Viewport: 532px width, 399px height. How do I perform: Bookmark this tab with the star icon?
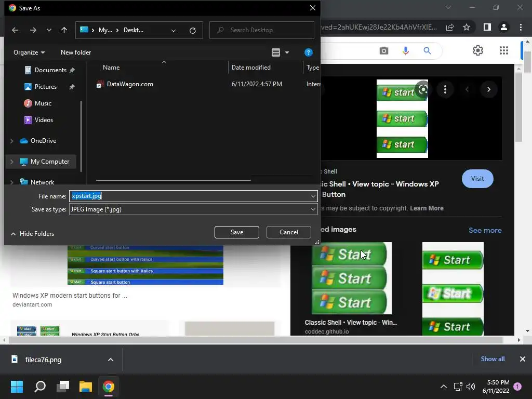coord(467,27)
